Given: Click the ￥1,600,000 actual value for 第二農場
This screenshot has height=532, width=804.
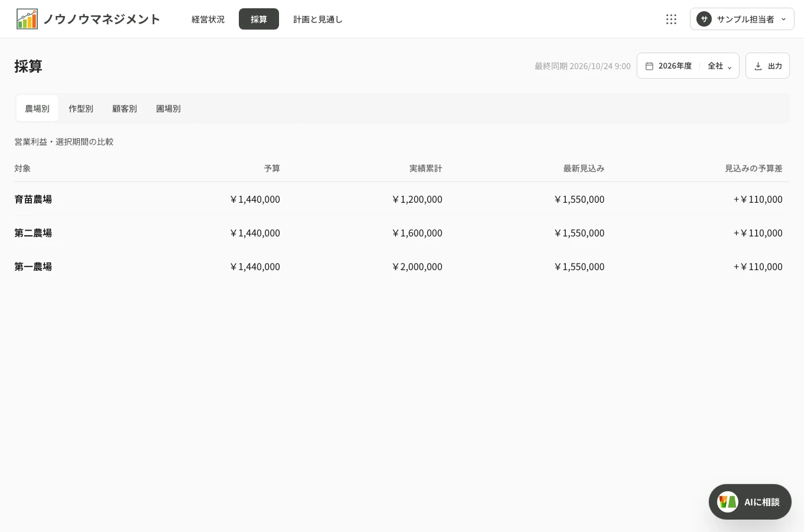Looking at the screenshot, I should (x=417, y=233).
